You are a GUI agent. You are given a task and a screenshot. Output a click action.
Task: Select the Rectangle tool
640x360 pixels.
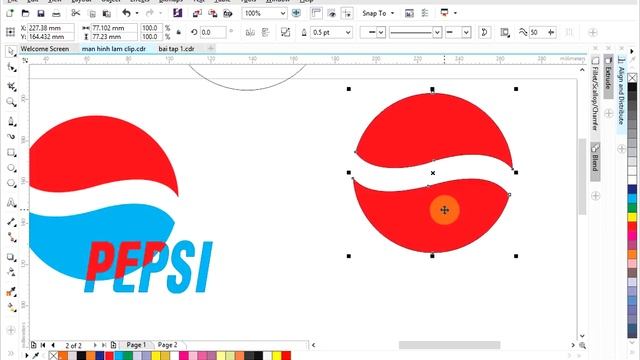click(x=11, y=153)
